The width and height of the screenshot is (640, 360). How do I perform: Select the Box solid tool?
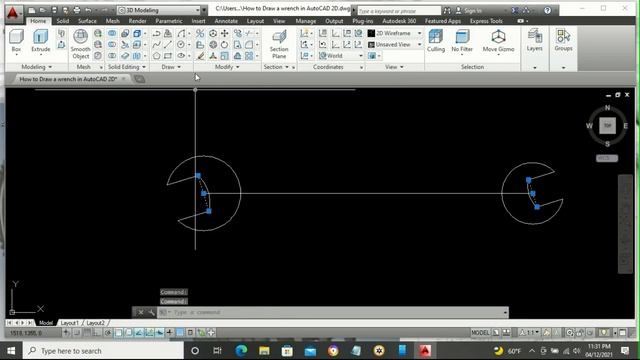[x=16, y=41]
